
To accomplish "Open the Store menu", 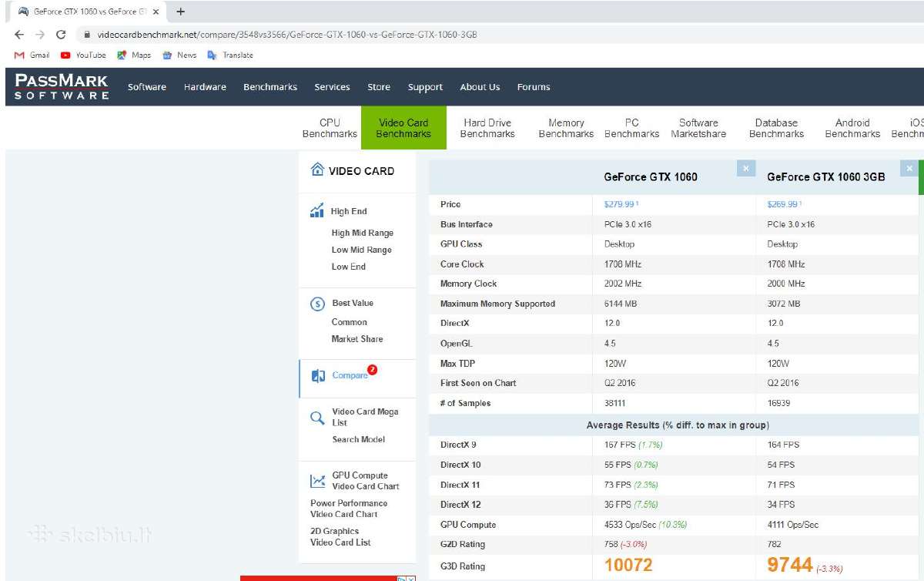I will coord(379,87).
